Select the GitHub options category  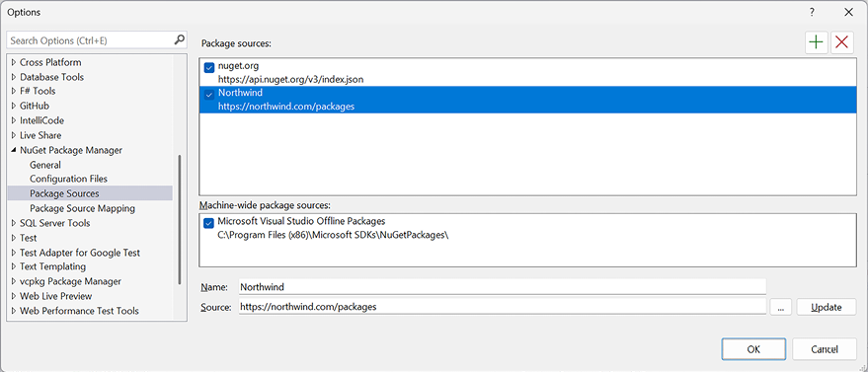35,107
